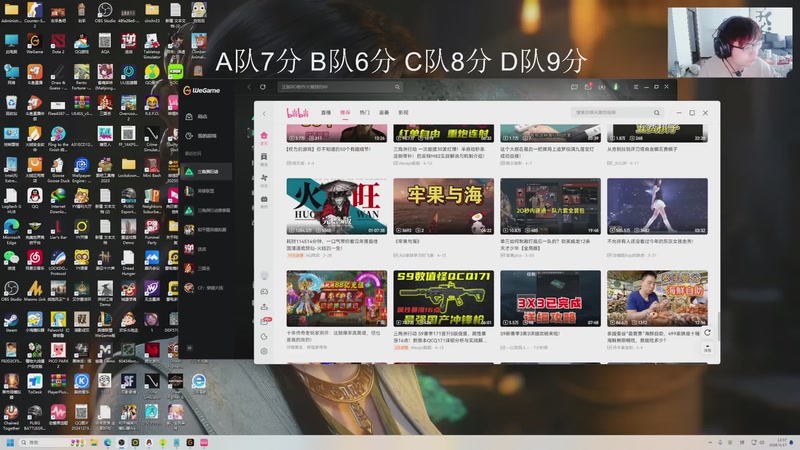Viewport: 800px width, 450px height.
Task: Open bilibili settings gear icon
Action: (264, 351)
